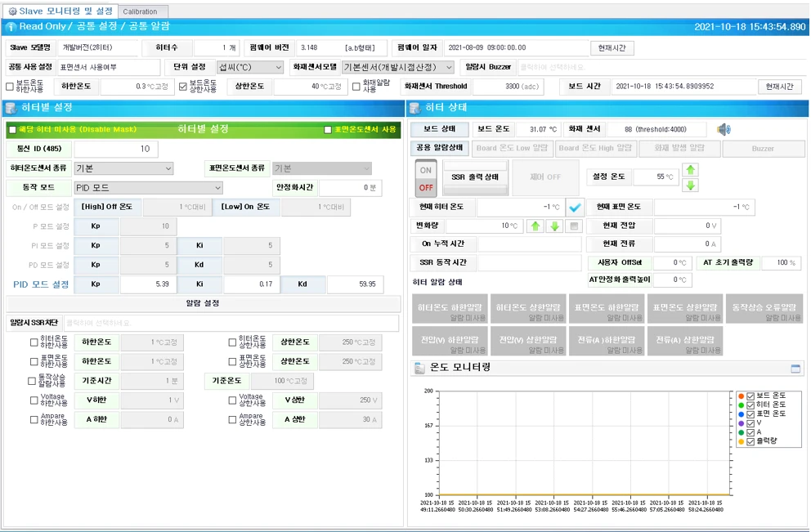
Task: Enable 동작상승 알람사용 checkbox
Action: pos(32,381)
